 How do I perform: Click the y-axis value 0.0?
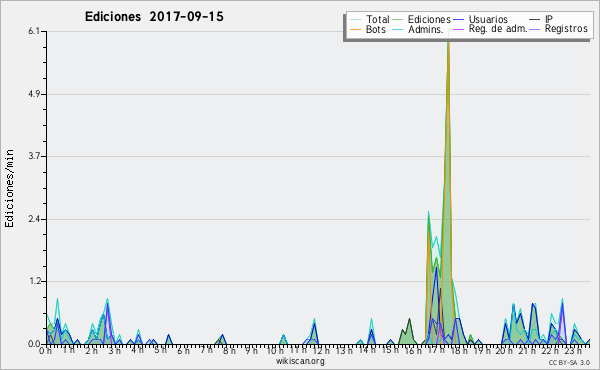[34, 344]
